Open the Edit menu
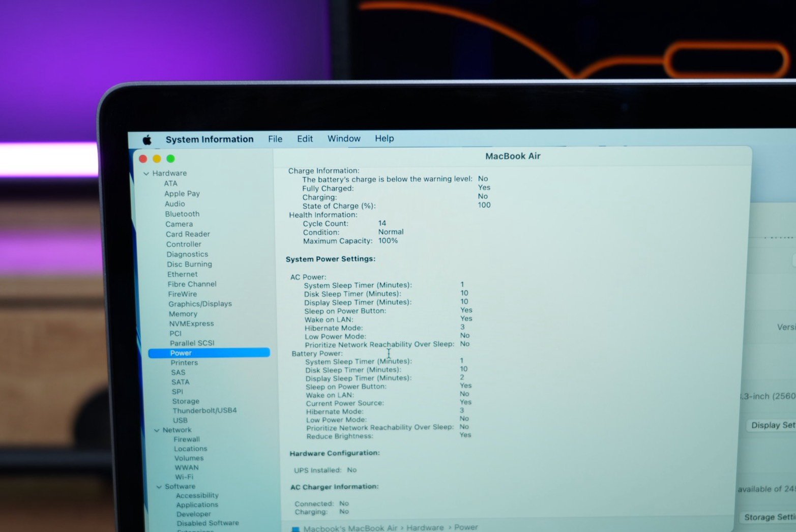 tap(305, 139)
